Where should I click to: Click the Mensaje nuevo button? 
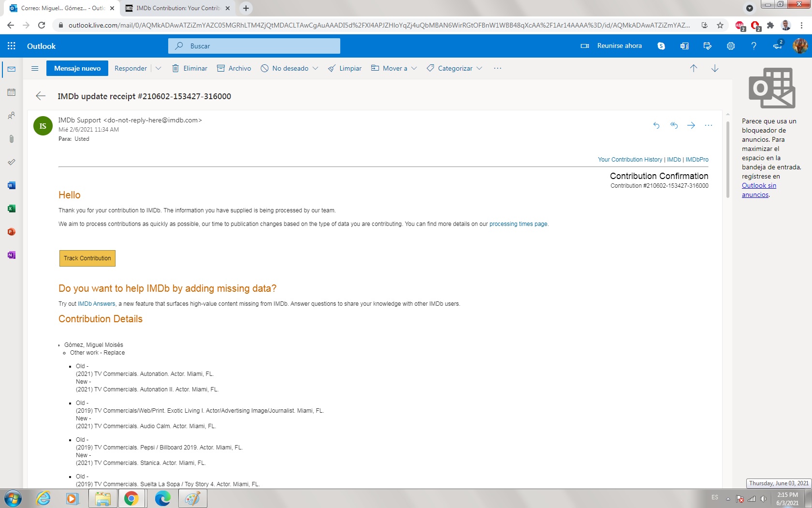tap(77, 68)
